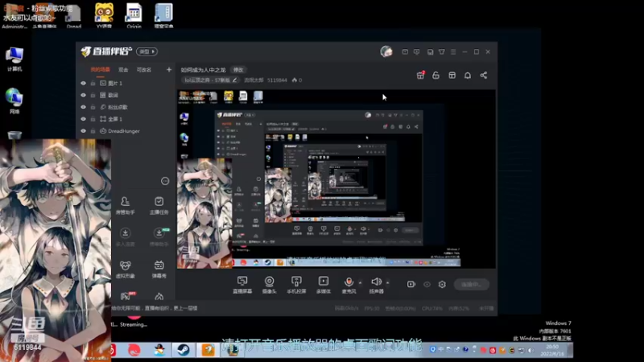Click the share icon in the header
This screenshot has height=362, width=644.
pyautogui.click(x=484, y=75)
